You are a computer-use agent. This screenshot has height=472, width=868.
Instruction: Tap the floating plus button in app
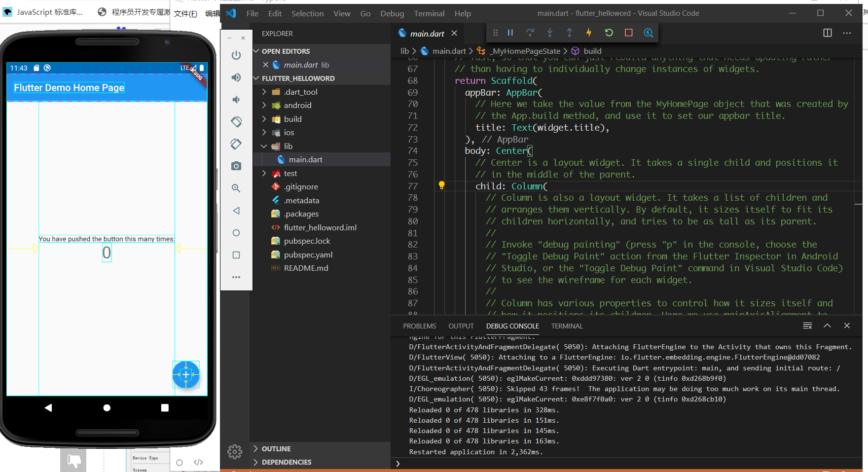[x=186, y=375]
